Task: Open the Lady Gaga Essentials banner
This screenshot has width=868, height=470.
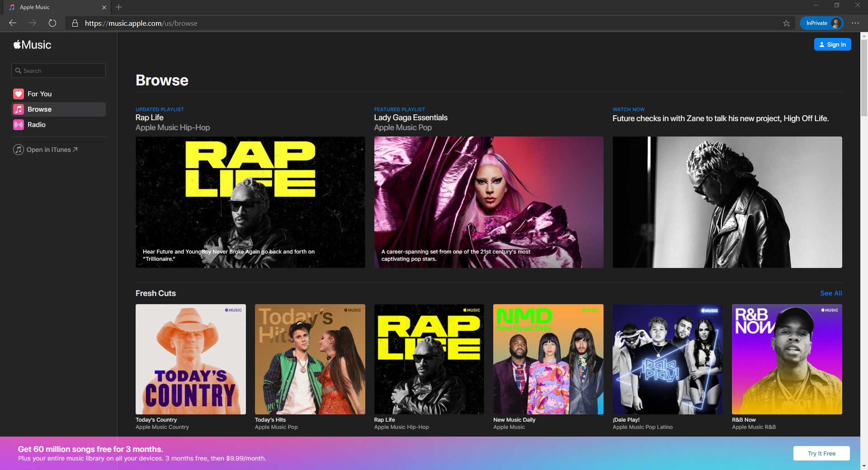Action: pos(489,202)
